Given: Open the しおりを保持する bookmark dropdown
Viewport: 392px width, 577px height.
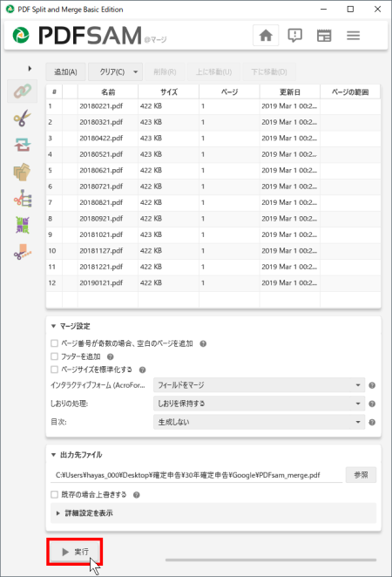Looking at the screenshot, I should click(x=260, y=404).
